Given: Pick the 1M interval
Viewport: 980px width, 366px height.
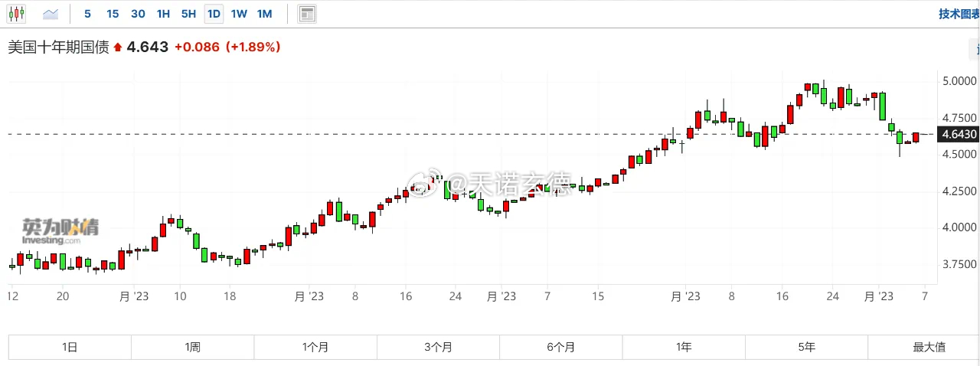Looking at the screenshot, I should point(264,14).
